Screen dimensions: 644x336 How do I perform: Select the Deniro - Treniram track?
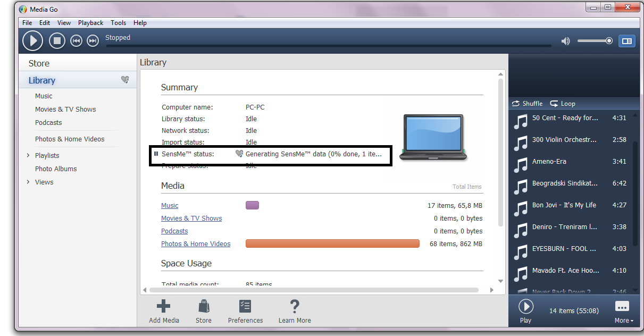point(570,231)
